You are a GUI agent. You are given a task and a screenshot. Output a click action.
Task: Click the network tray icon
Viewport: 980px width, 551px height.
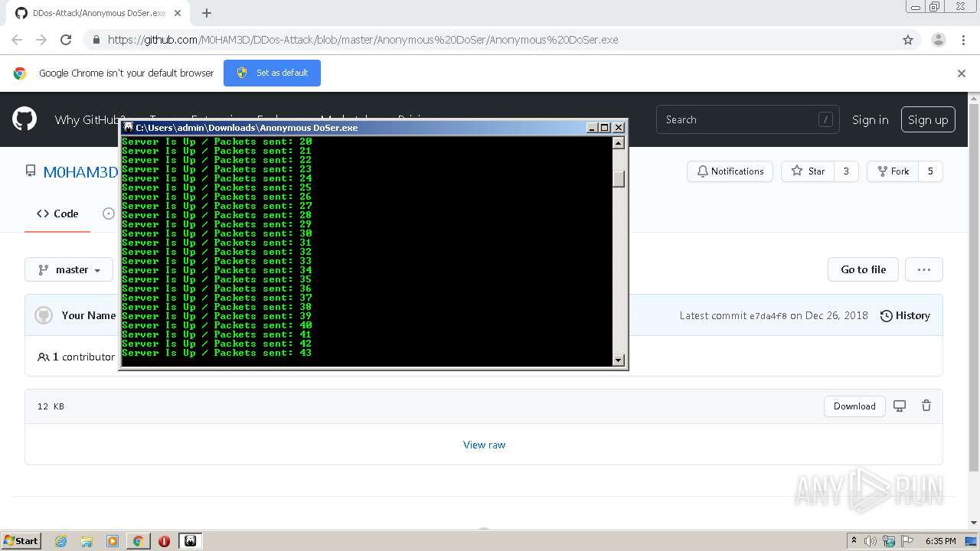pyautogui.click(x=889, y=541)
